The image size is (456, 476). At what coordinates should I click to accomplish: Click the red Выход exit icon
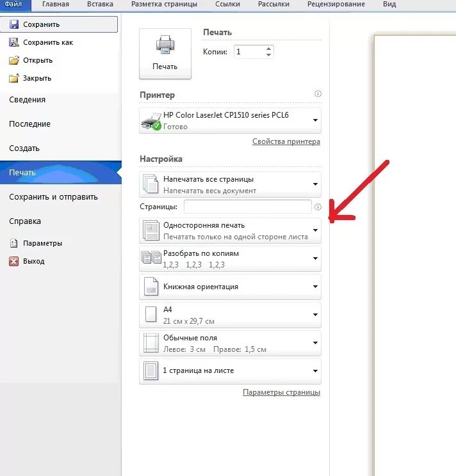click(13, 261)
